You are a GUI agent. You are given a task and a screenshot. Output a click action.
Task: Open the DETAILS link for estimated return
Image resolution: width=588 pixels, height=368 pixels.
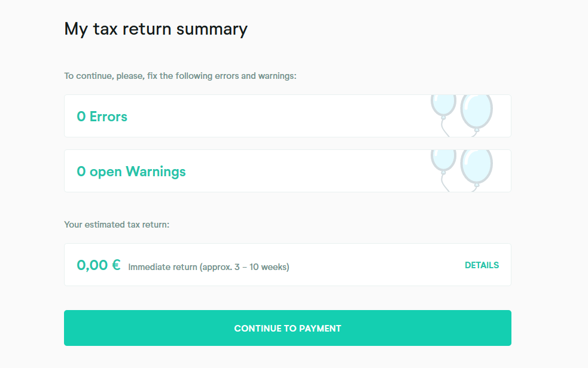(x=482, y=265)
